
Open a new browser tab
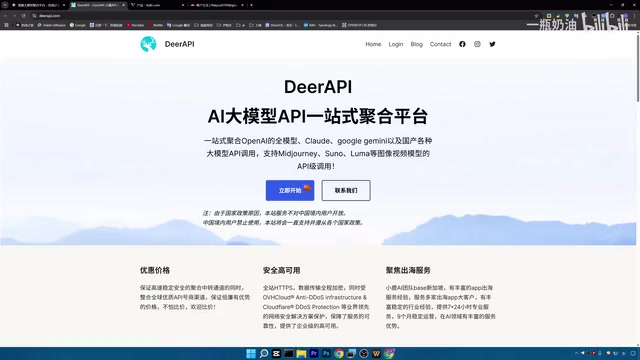tap(251, 5)
